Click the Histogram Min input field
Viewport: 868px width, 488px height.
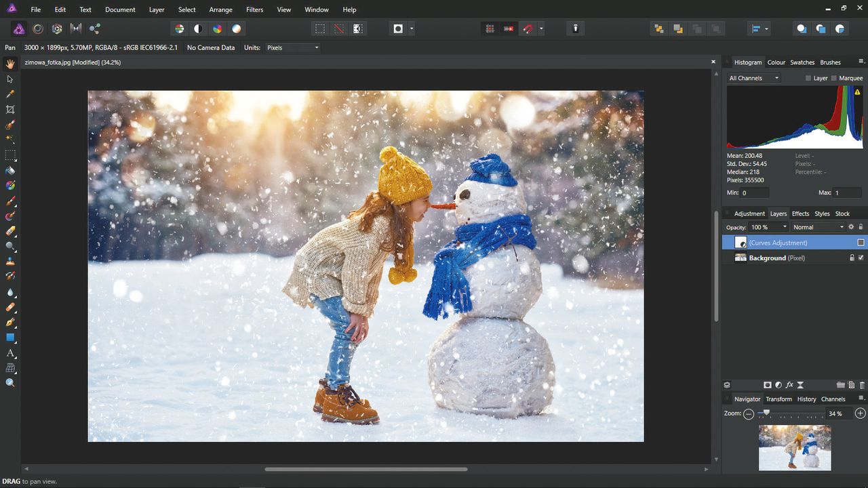click(x=755, y=193)
